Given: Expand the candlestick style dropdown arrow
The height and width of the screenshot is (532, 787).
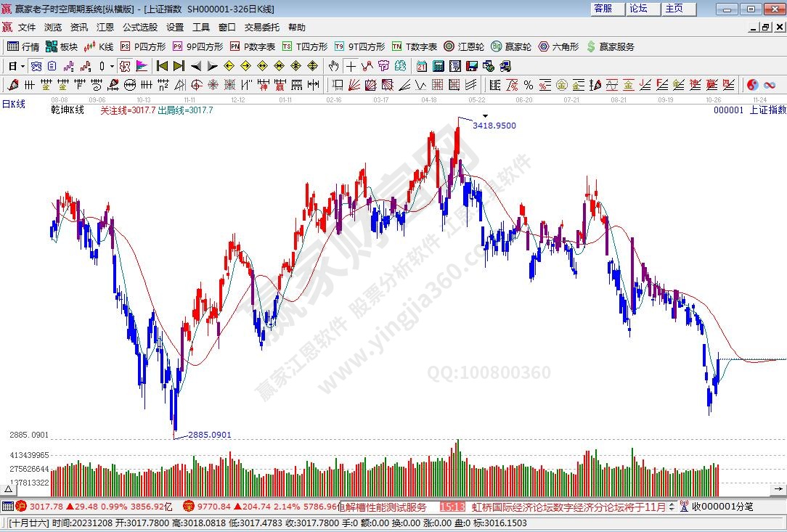Looking at the screenshot, I should pyautogui.click(x=111, y=66).
